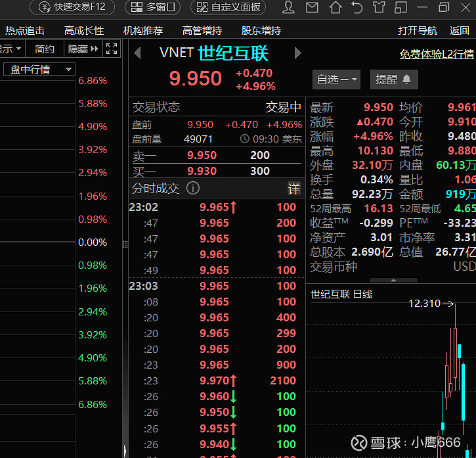Click the 换手 value 0.34%
476x458 pixels.
376,179
